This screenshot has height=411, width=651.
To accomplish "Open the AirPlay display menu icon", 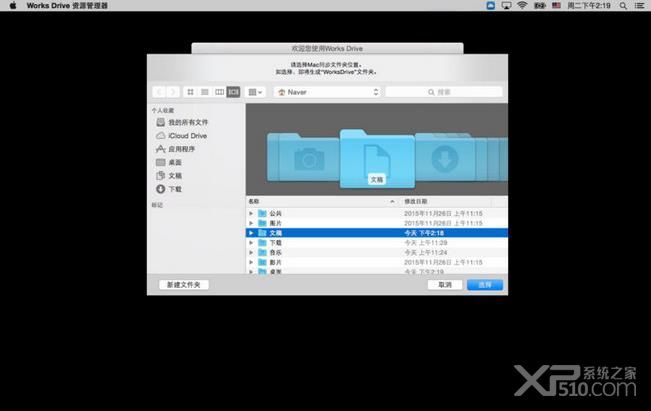I will point(506,5).
